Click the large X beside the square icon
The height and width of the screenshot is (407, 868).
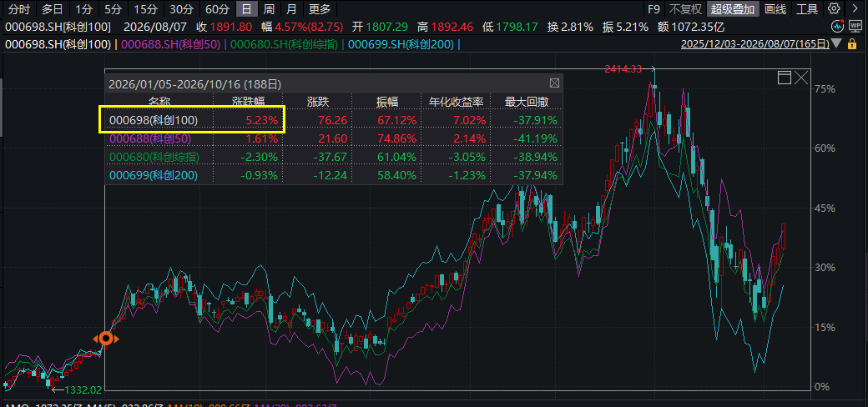(x=801, y=78)
